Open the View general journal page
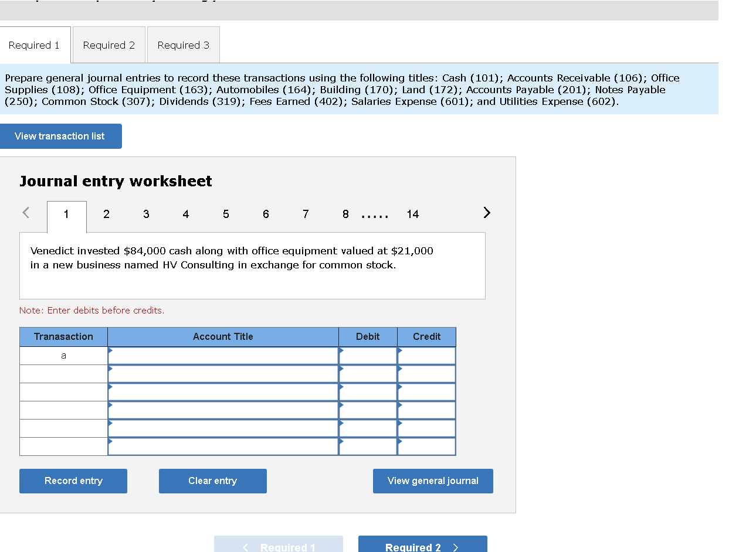This screenshot has width=756, height=552. point(433,481)
